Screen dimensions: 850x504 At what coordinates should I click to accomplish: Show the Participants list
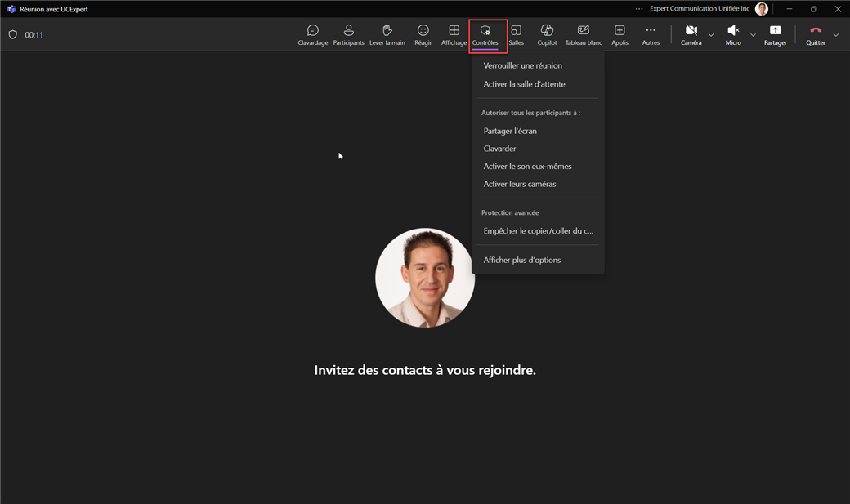click(x=348, y=34)
